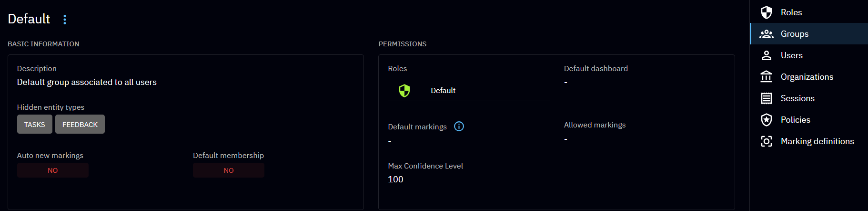Click the Policies star-shield icon in sidebar

coord(766,120)
